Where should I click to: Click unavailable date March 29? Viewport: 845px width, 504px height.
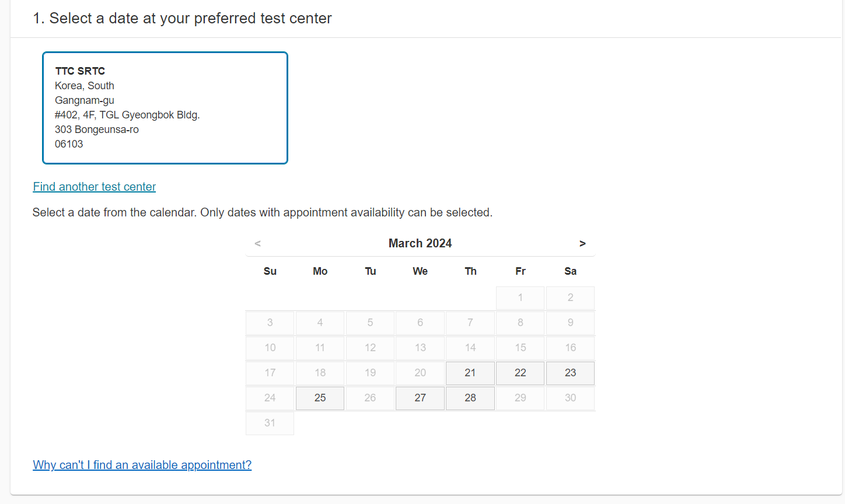(x=521, y=398)
